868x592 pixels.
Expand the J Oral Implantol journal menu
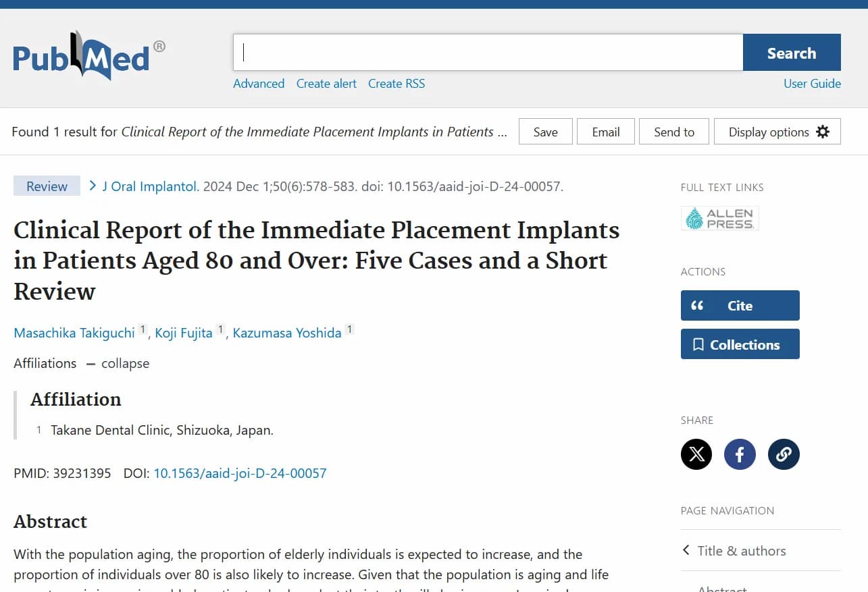pos(150,186)
